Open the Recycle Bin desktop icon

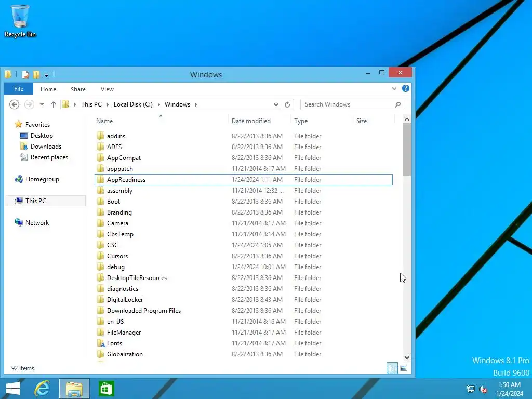[20, 21]
